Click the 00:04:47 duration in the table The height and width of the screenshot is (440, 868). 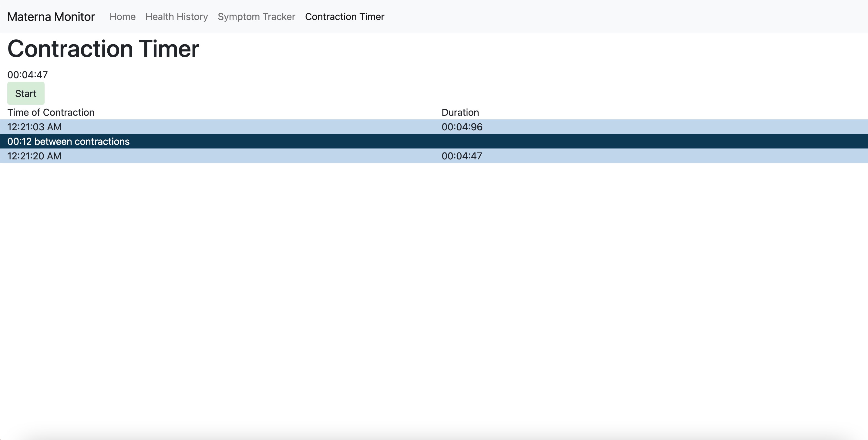coord(462,156)
